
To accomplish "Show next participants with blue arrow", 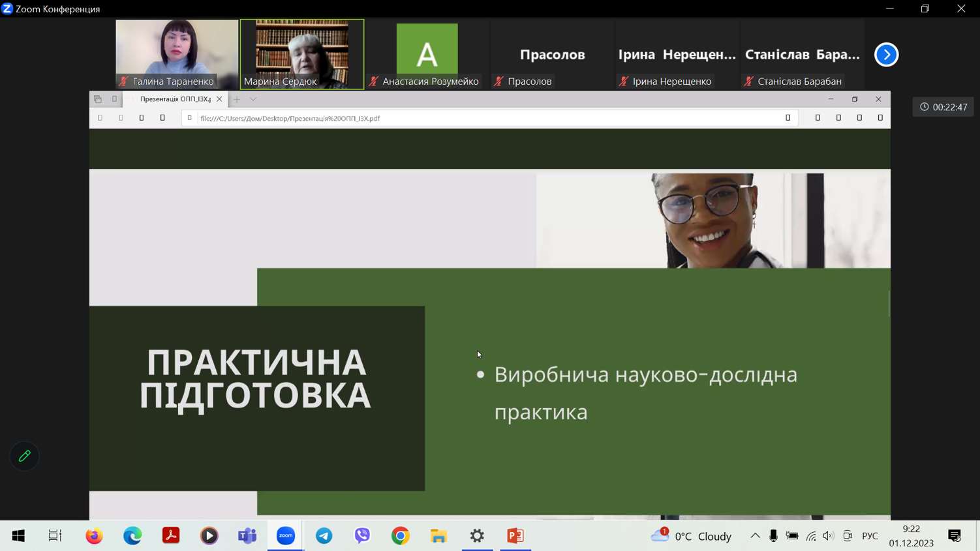I will [886, 55].
